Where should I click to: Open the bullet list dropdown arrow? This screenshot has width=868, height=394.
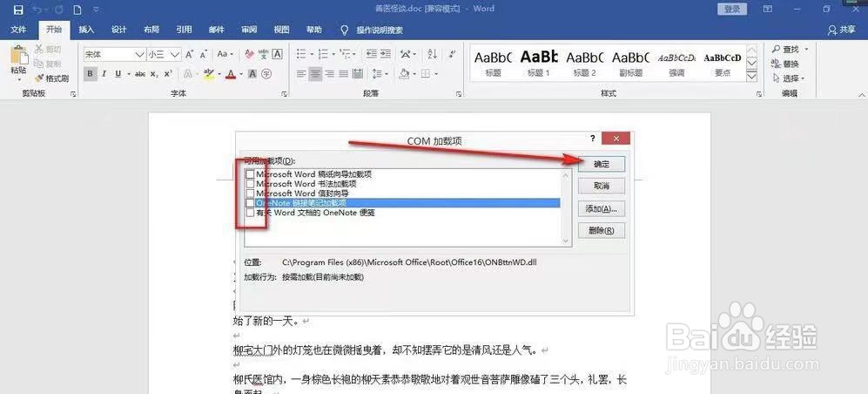pos(312,54)
